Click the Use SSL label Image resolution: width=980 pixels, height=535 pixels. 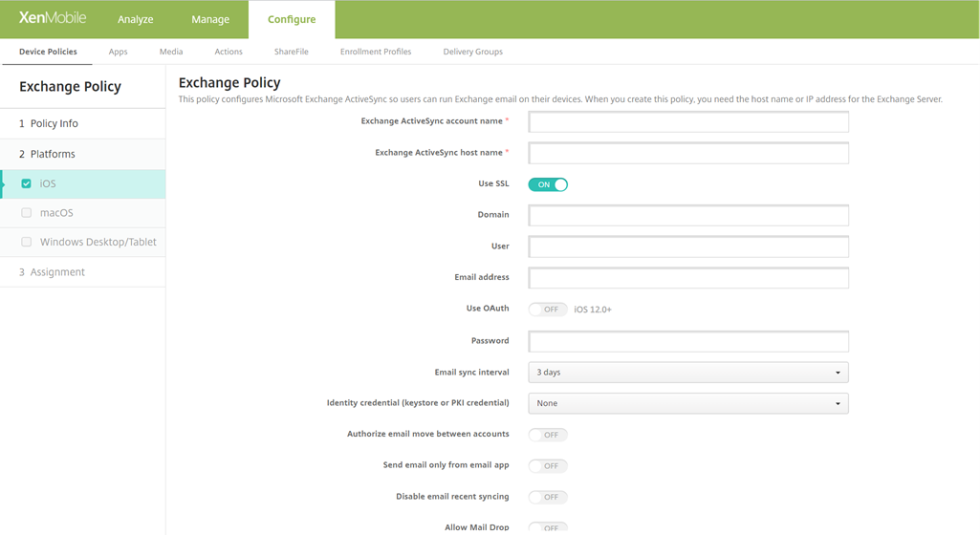(493, 183)
